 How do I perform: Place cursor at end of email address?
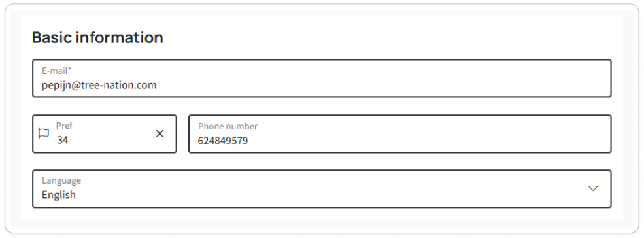pos(158,86)
